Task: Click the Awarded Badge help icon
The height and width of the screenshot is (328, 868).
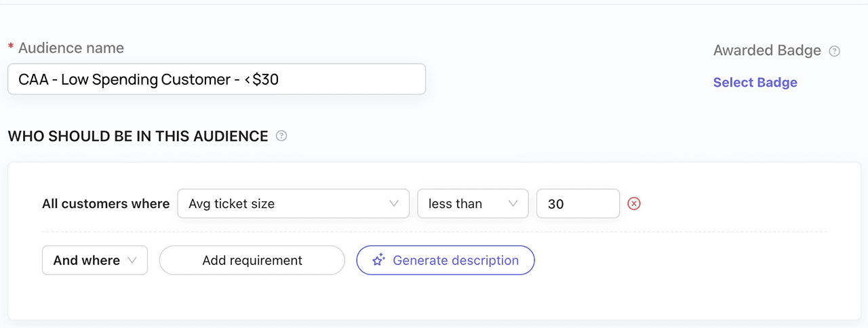Action: [835, 51]
